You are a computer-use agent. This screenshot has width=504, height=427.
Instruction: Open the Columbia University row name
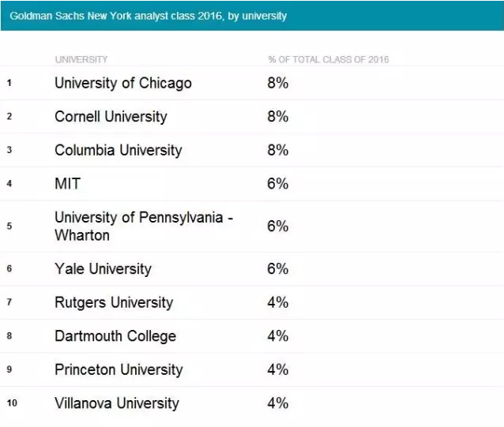[118, 150]
